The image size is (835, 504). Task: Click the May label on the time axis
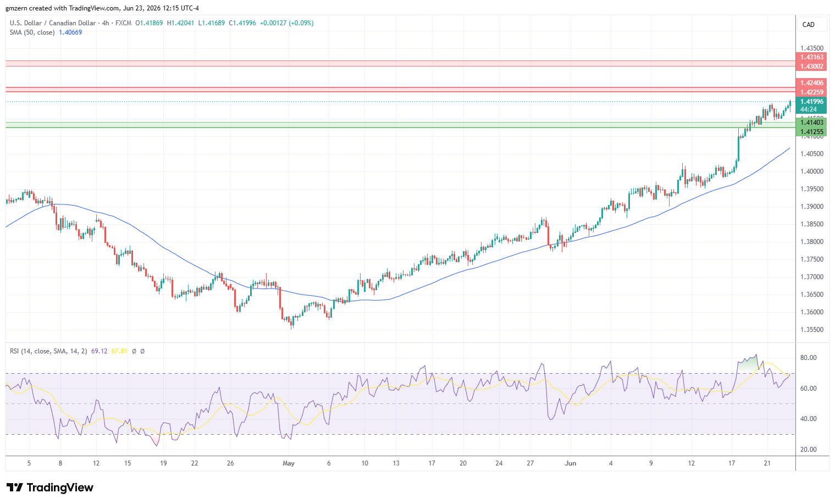click(289, 463)
